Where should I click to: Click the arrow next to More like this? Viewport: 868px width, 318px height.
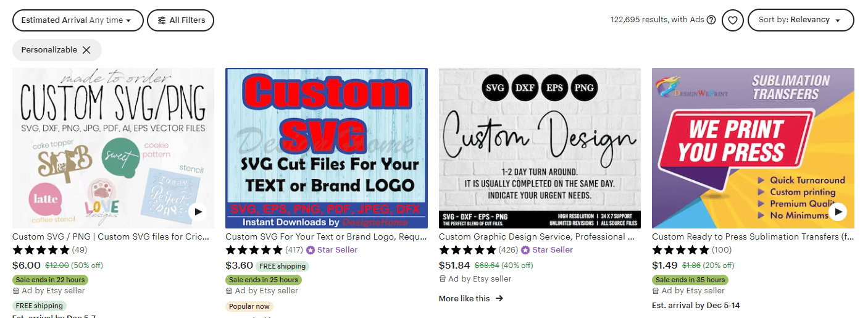[x=499, y=298]
